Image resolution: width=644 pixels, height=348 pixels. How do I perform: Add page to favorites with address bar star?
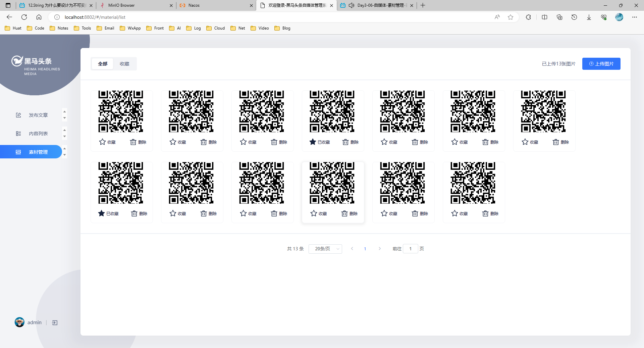click(510, 17)
